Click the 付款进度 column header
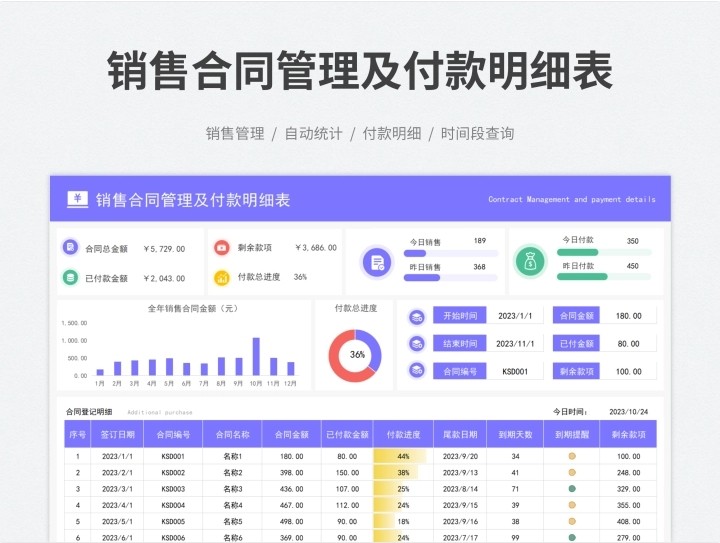 403,434
